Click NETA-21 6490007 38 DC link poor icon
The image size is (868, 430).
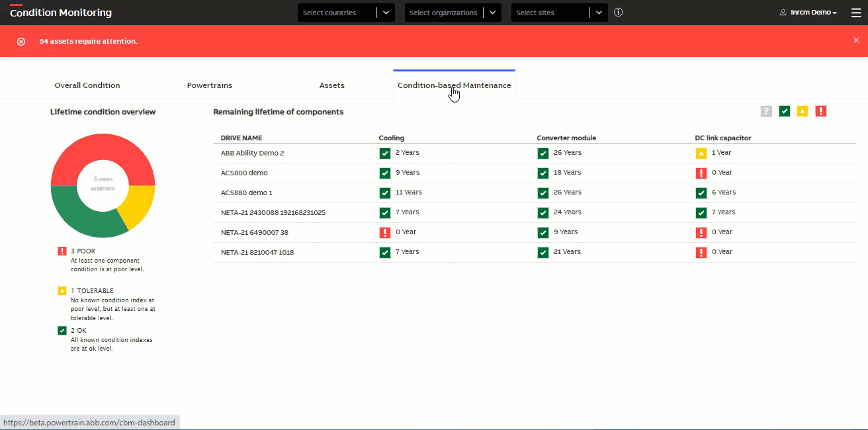point(701,233)
